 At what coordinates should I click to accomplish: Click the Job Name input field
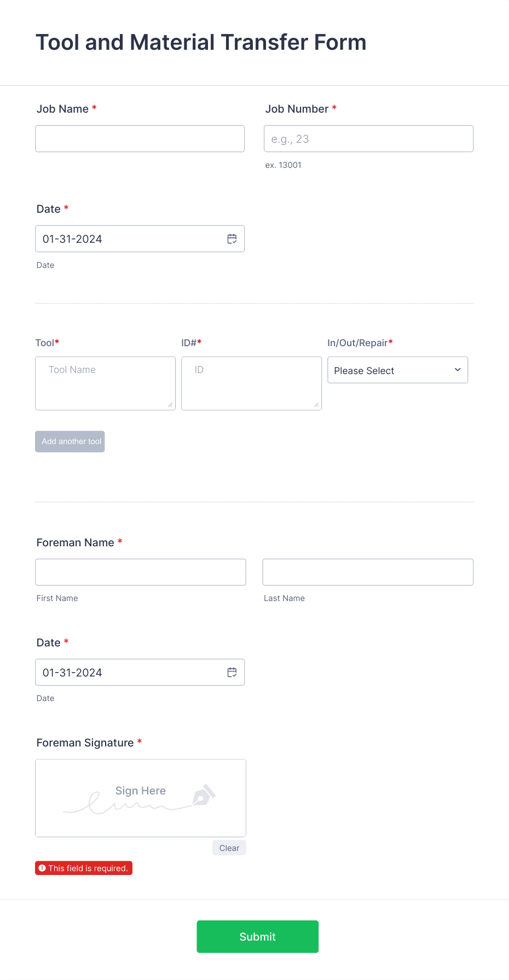140,138
